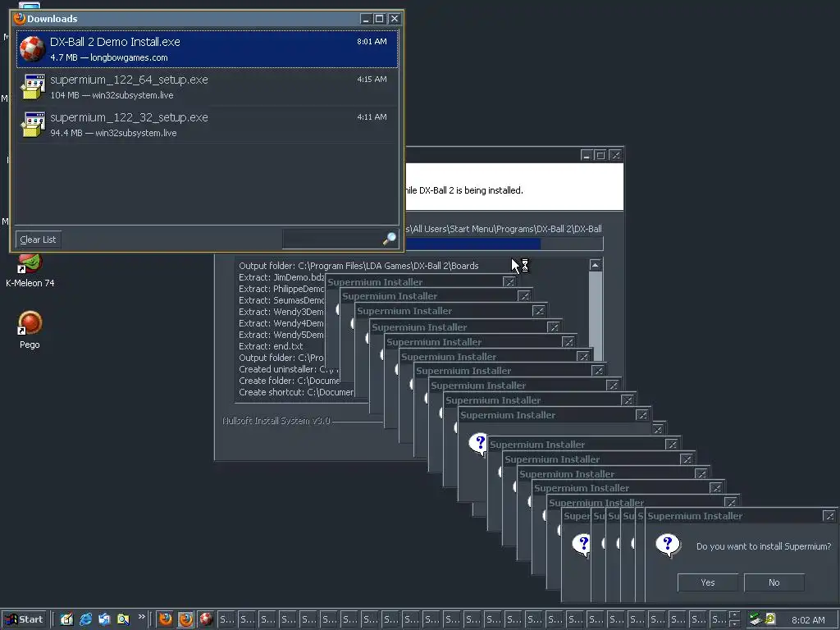The width and height of the screenshot is (840, 630).
Task: Click the installer icon beside supermium_122_64_setup.exe
Action: click(33, 87)
